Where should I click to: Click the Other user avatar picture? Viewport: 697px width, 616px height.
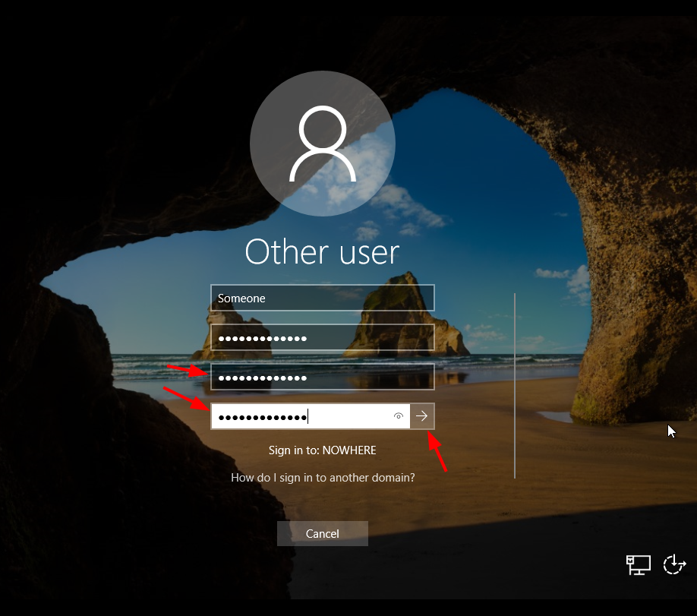[x=322, y=144]
